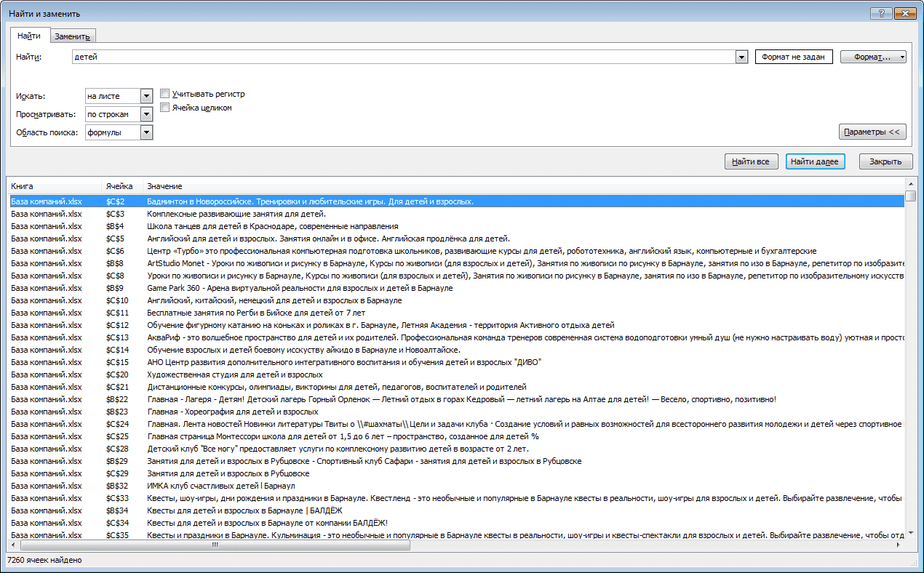The height and width of the screenshot is (573, 924).
Task: Click the Формат не задан preview box
Action: tap(794, 57)
